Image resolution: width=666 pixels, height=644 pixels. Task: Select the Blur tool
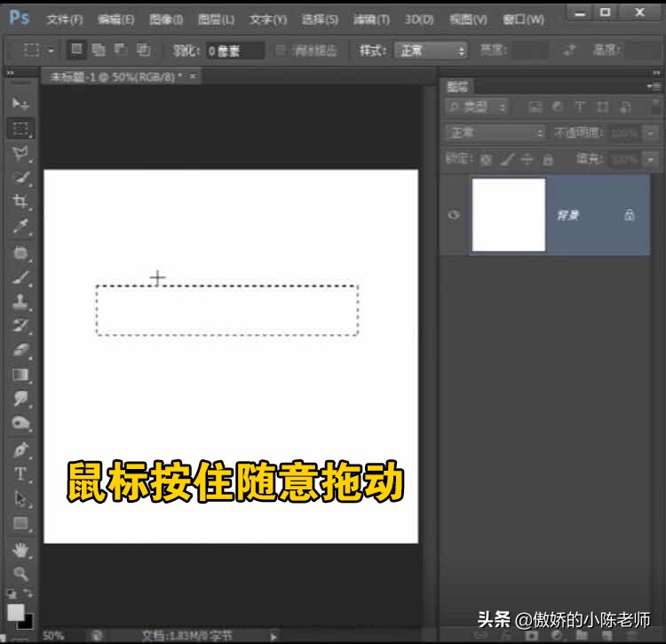(x=20, y=399)
